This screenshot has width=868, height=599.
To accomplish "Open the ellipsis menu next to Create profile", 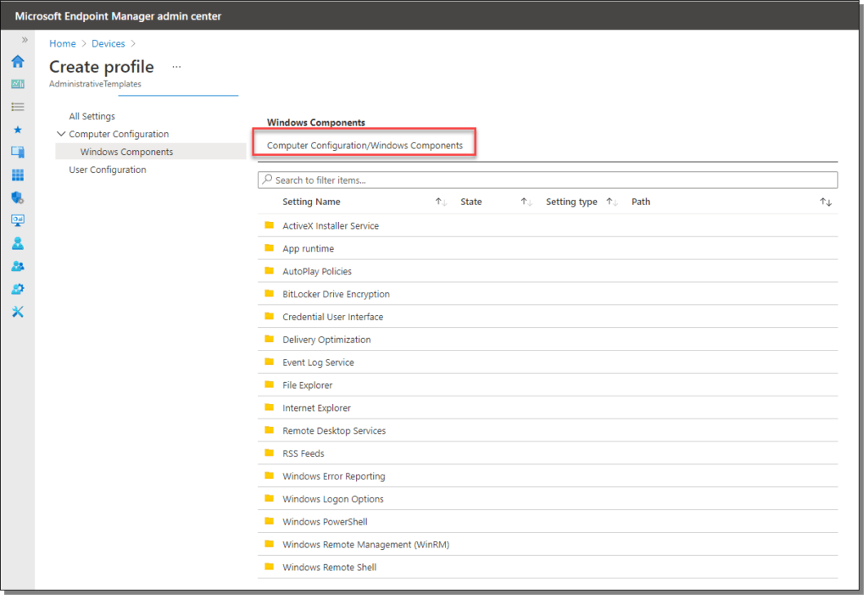I will point(176,67).
